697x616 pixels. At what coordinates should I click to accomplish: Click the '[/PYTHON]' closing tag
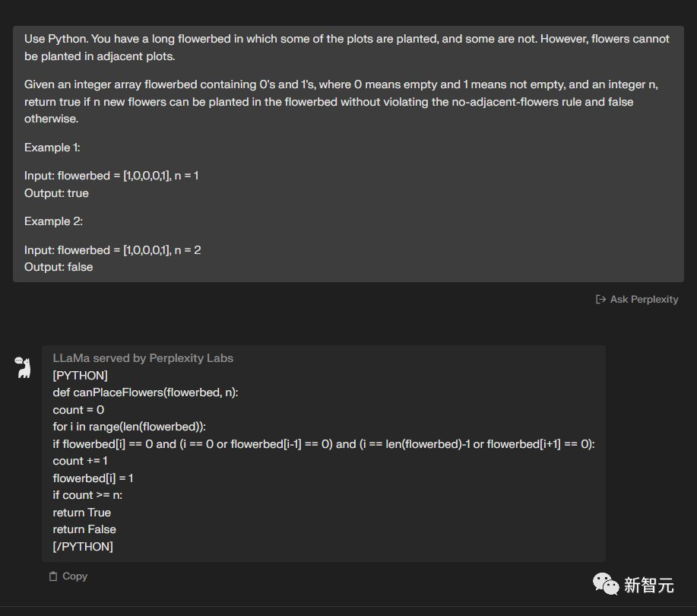click(83, 547)
